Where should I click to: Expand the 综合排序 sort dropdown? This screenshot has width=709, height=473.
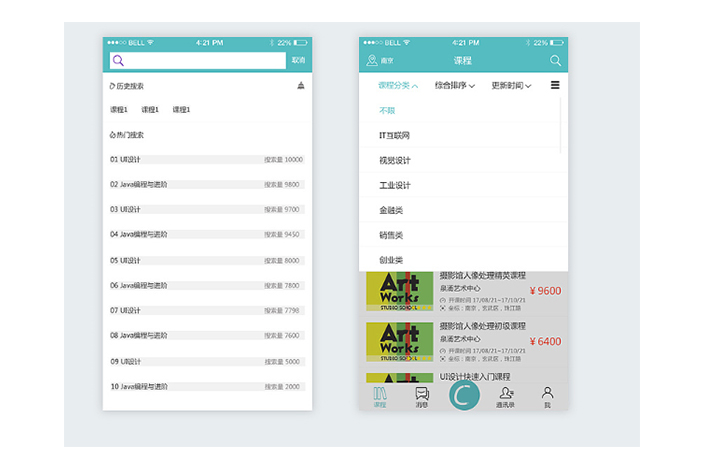pos(454,86)
